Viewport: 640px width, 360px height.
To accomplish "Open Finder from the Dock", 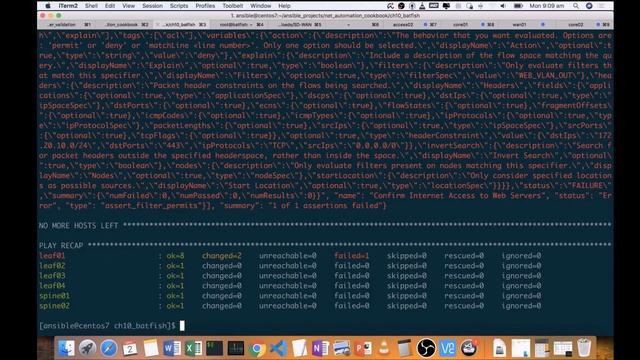I will coord(66,348).
